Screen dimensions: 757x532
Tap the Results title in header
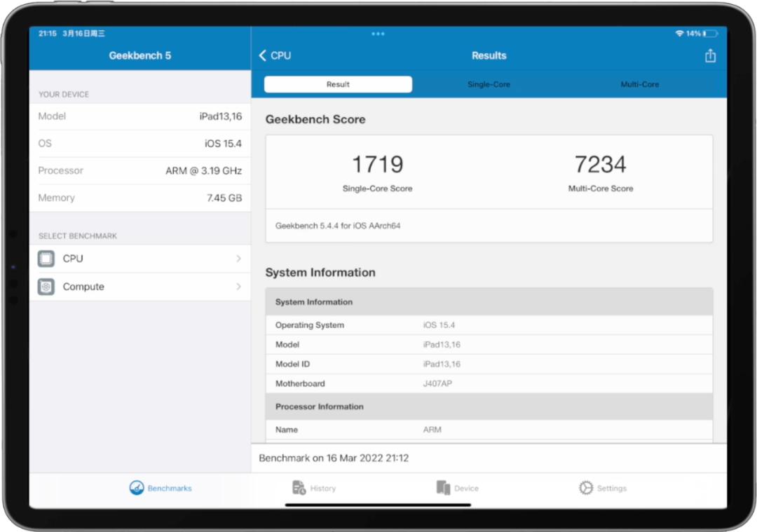(x=489, y=55)
